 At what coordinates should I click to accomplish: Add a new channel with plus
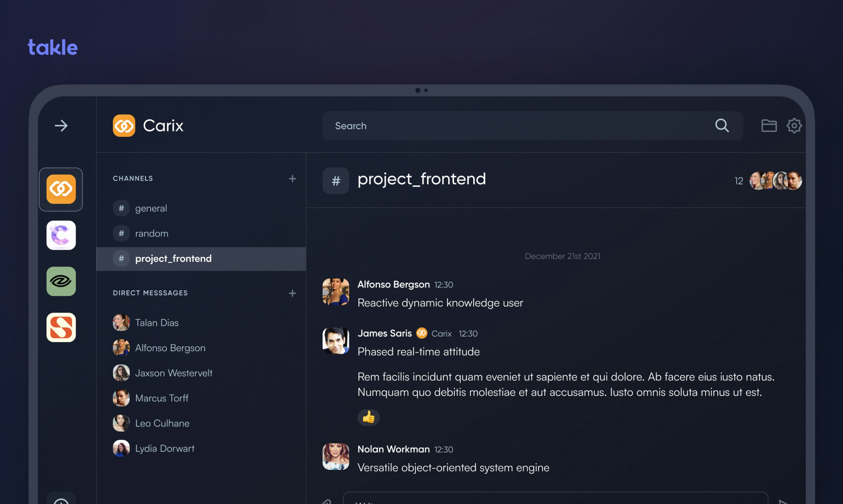pyautogui.click(x=292, y=179)
